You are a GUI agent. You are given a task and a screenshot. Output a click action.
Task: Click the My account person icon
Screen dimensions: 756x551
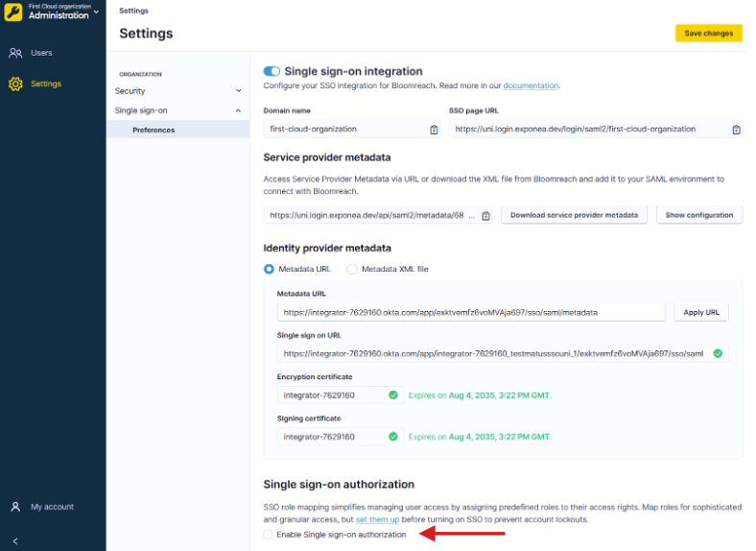tap(15, 507)
